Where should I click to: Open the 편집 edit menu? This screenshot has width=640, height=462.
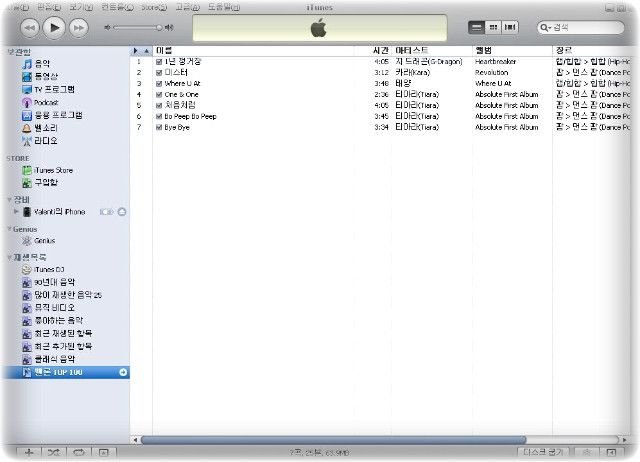49,7
